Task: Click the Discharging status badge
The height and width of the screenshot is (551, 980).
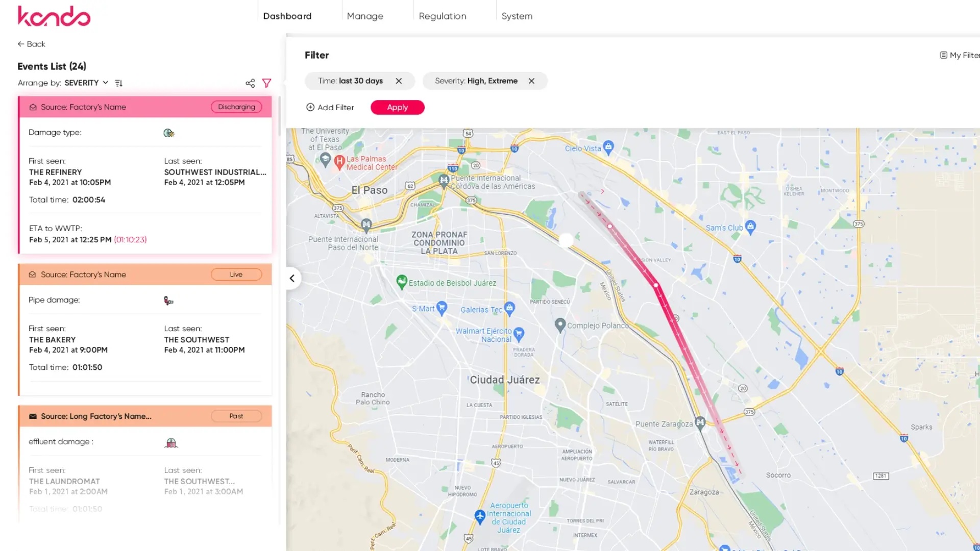Action: (x=236, y=107)
